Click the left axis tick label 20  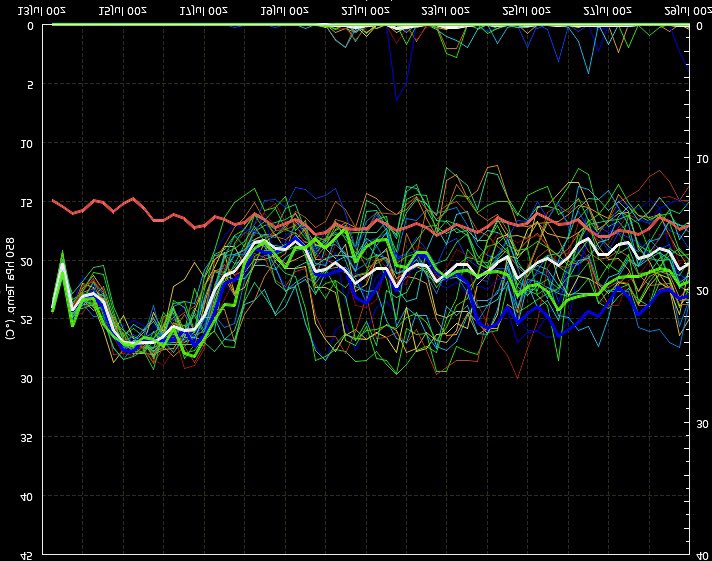(27, 262)
